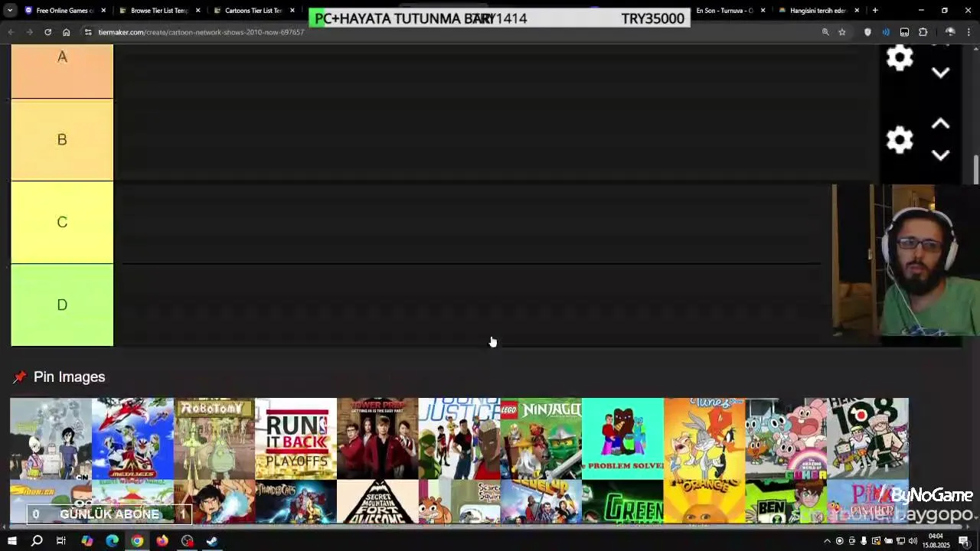Launch Microsoft Edge from taskbar

coord(112,541)
